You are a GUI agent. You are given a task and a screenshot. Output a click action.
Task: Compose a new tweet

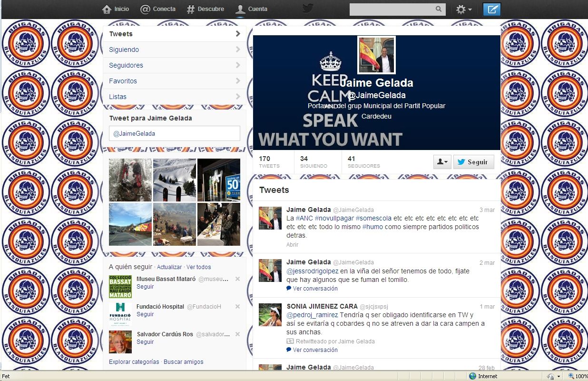coord(492,10)
